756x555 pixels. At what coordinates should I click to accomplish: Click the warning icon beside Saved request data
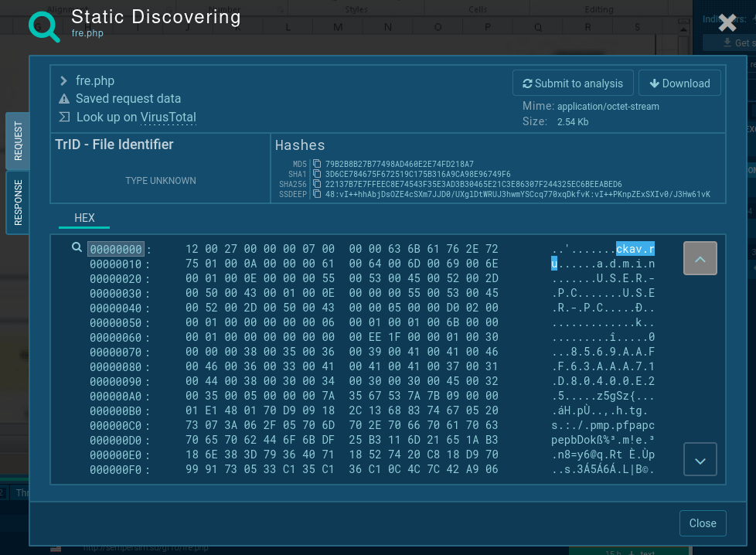[x=64, y=99]
